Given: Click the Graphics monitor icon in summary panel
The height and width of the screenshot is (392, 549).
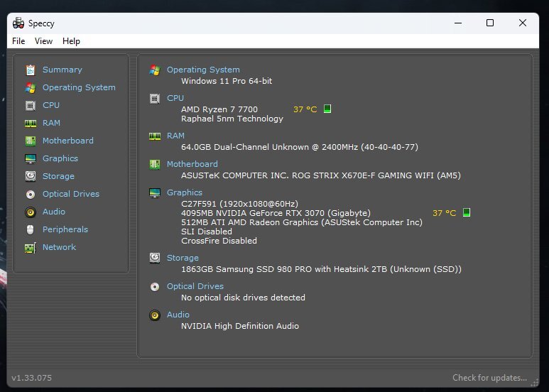Looking at the screenshot, I should pos(155,193).
